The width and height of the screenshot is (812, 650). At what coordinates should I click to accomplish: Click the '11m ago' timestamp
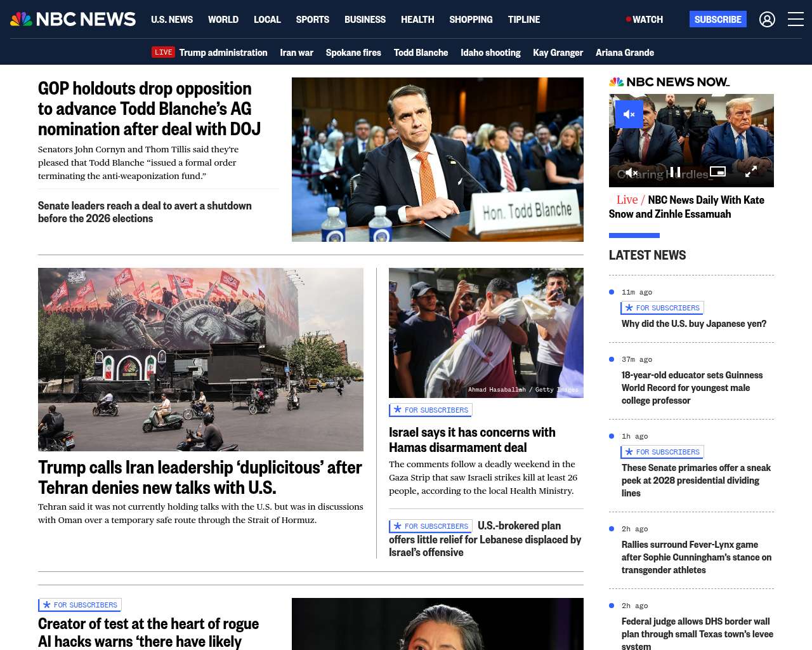(637, 292)
